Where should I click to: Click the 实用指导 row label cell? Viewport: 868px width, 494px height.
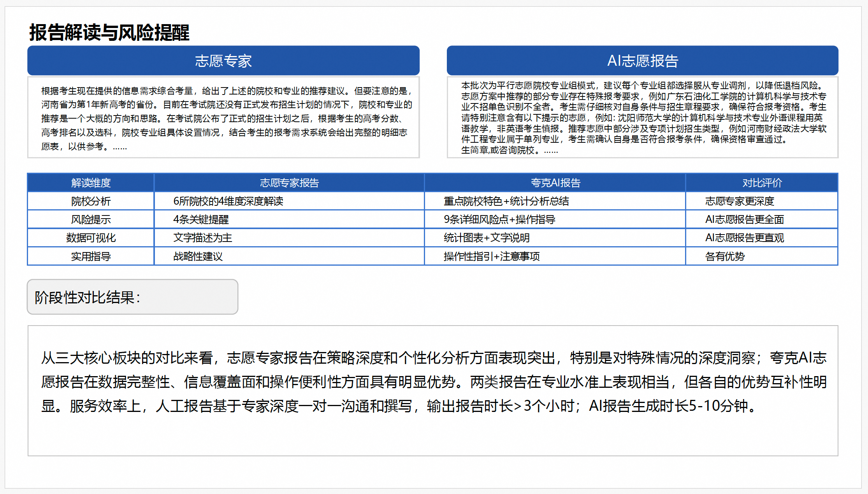click(91, 256)
